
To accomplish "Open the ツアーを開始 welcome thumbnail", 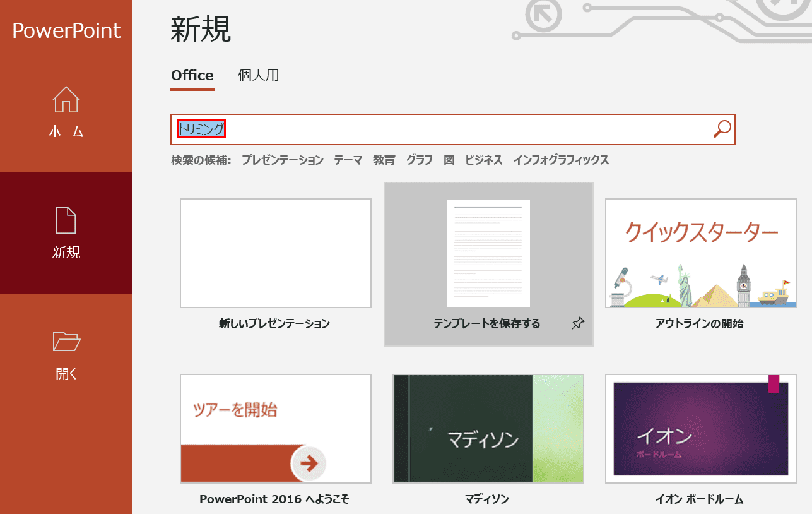I will tap(276, 429).
